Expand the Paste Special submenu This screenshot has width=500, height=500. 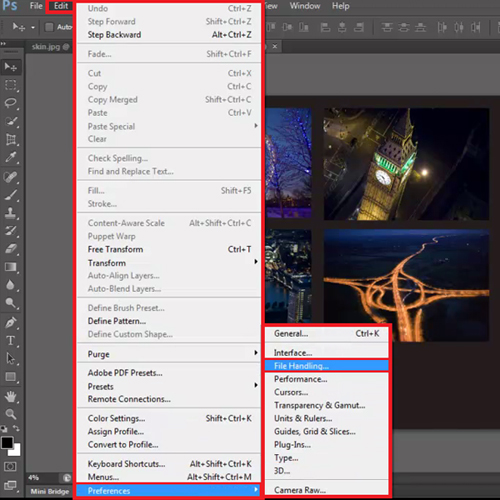169,126
